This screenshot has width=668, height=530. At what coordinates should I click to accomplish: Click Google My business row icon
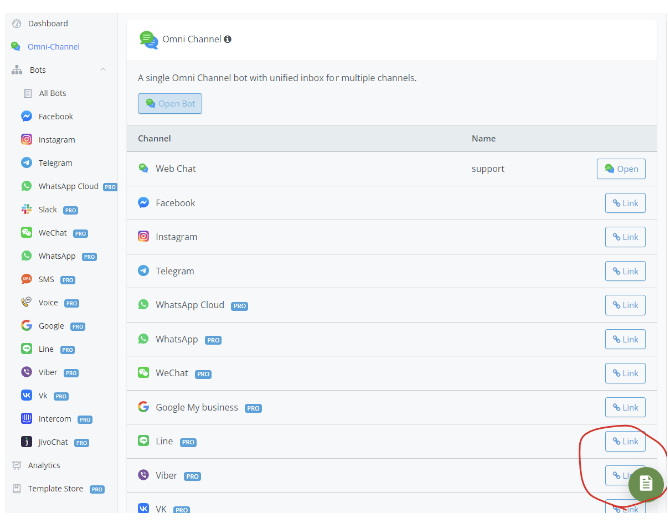point(144,407)
